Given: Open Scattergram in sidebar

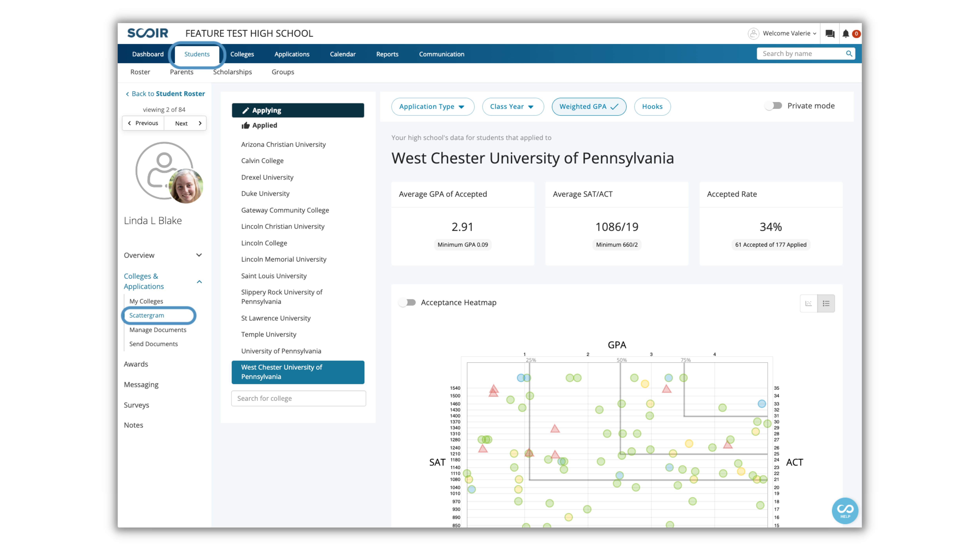Looking at the screenshot, I should [x=146, y=315].
